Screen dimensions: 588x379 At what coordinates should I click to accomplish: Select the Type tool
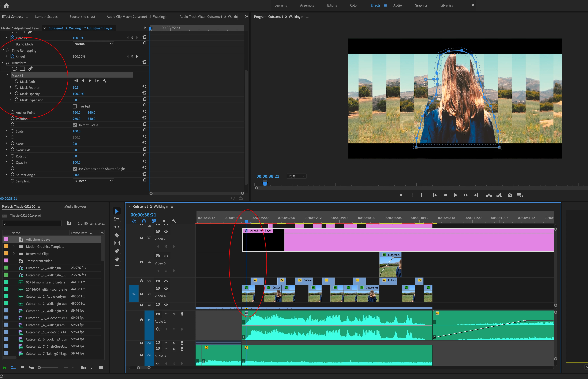pos(117,267)
